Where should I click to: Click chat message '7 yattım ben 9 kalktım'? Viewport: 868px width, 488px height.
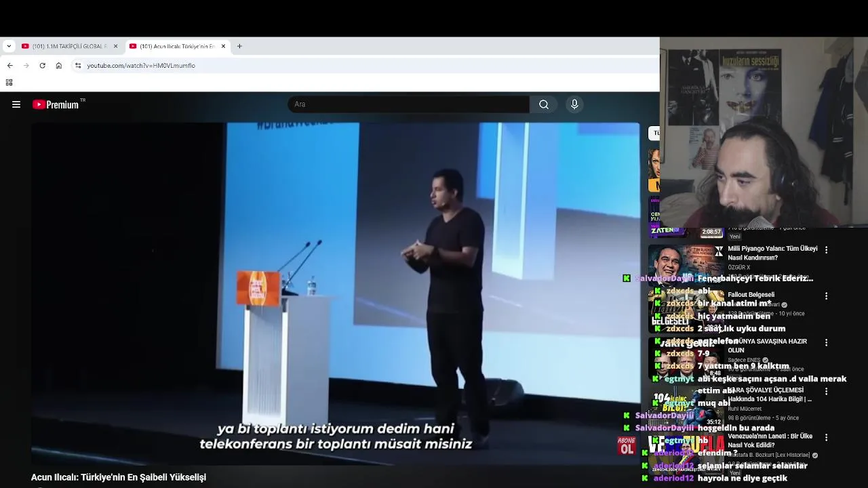pyautogui.click(x=743, y=366)
